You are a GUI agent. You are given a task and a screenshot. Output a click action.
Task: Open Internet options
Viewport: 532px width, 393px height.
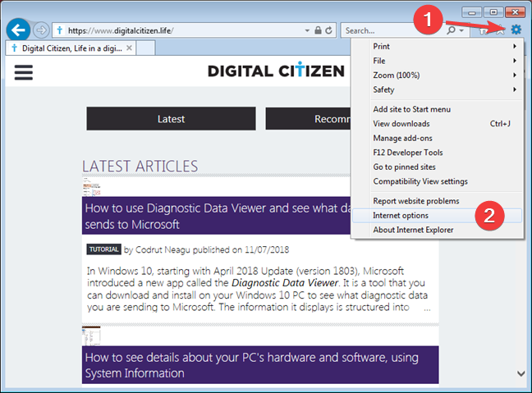point(438,216)
